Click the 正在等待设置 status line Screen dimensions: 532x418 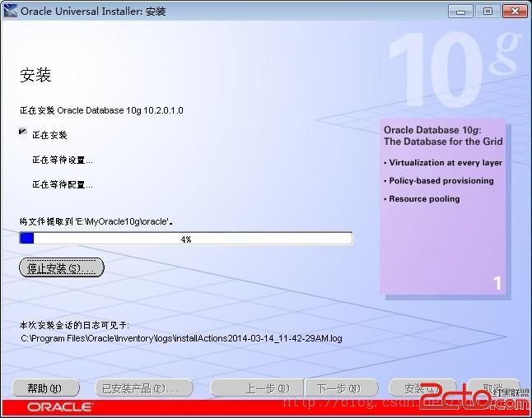[62, 160]
